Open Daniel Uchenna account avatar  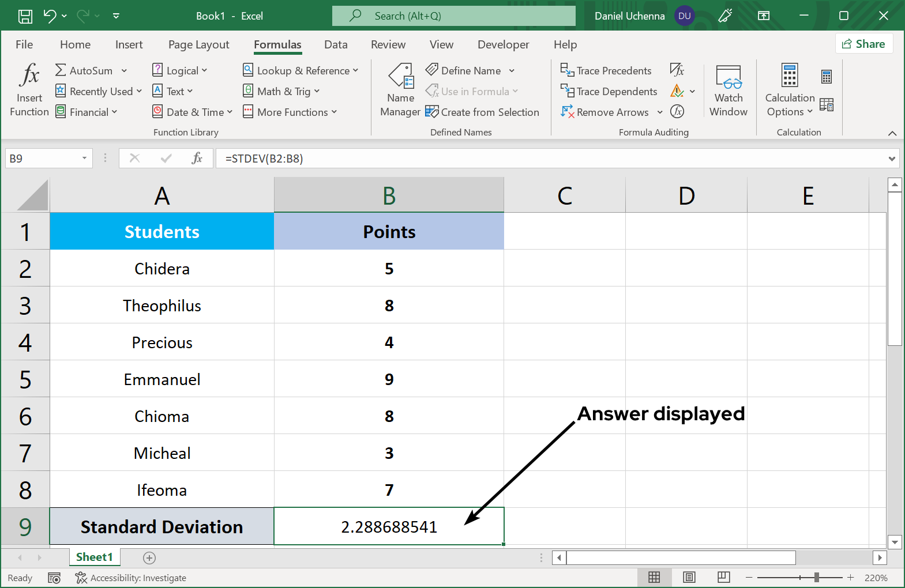[685, 16]
